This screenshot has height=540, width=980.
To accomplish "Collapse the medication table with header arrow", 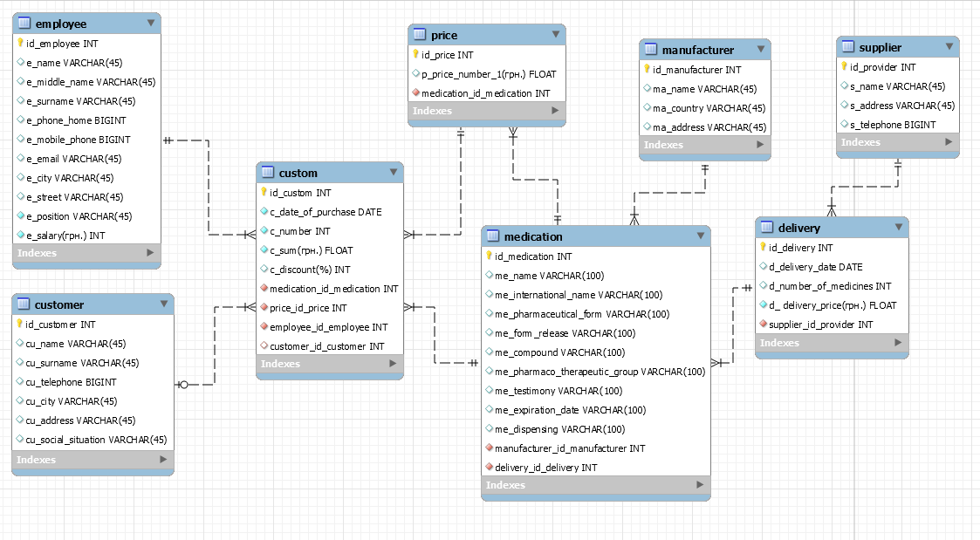I will pyautogui.click(x=701, y=236).
